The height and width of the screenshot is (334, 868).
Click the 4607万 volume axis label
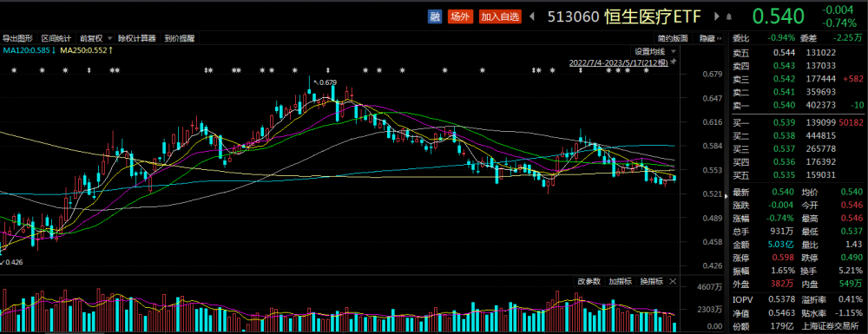tap(710, 287)
